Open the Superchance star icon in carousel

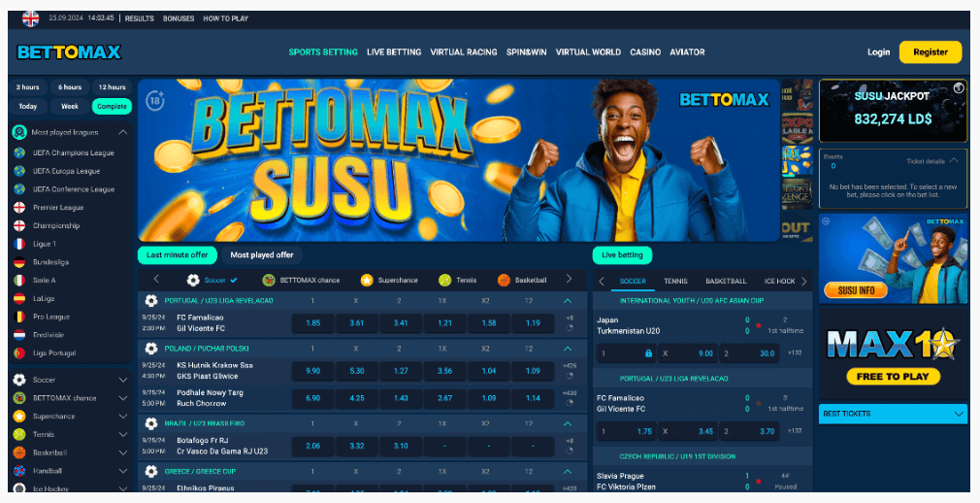point(367,280)
